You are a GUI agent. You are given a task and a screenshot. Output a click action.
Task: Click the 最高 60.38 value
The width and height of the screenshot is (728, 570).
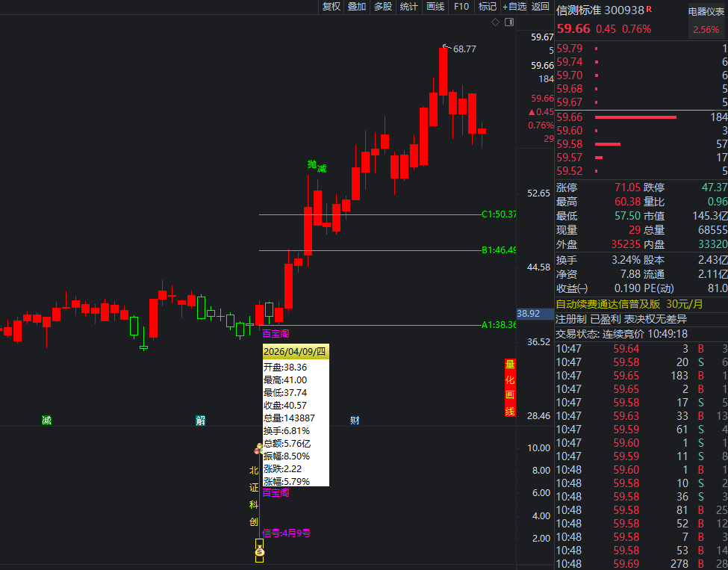[x=627, y=202]
